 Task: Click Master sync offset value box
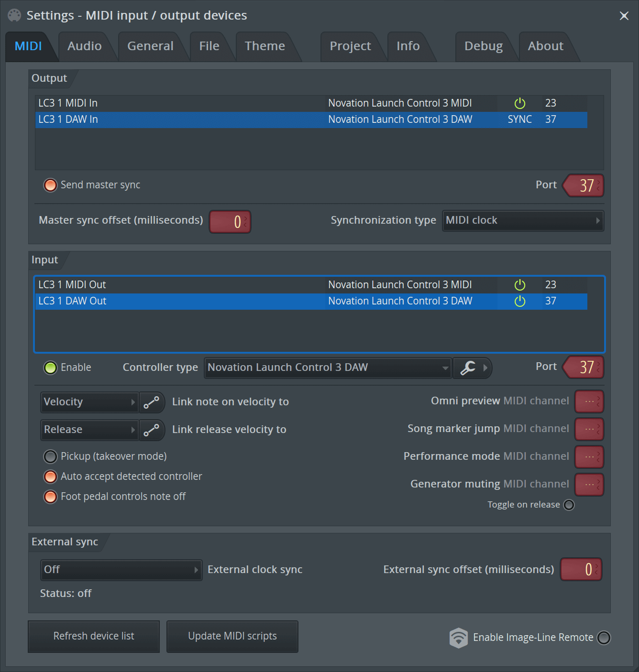click(230, 222)
